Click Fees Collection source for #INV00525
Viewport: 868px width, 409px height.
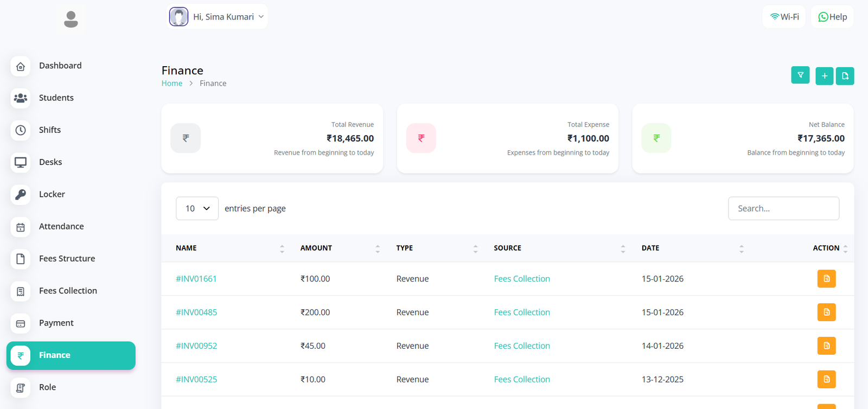click(521, 379)
